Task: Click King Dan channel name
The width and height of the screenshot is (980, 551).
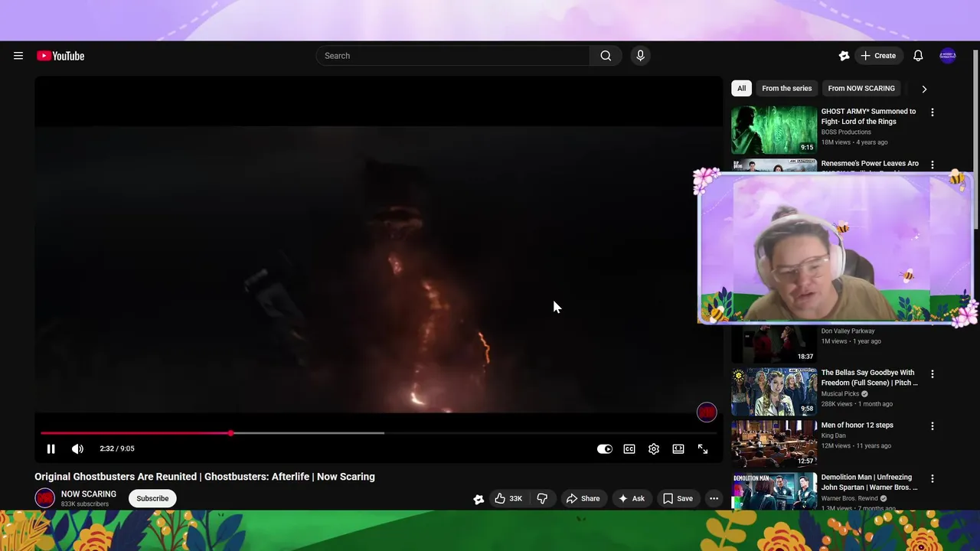Action: 834,435
